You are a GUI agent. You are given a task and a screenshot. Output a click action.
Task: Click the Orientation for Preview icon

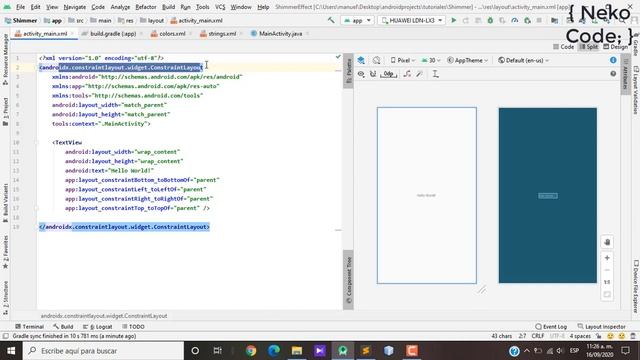coord(376,60)
